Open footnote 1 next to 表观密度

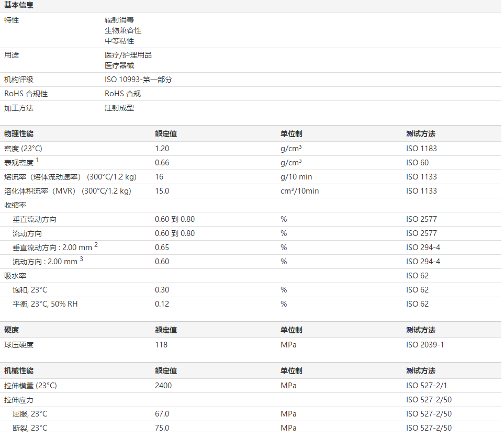coord(38,160)
